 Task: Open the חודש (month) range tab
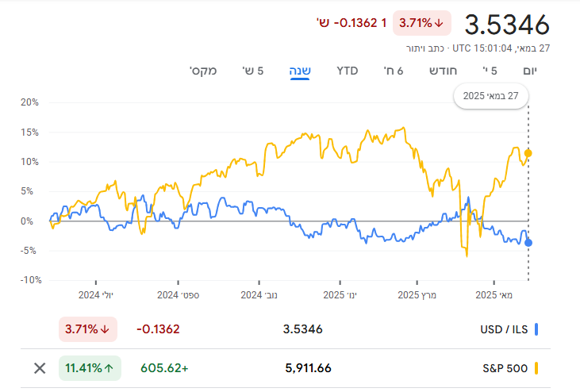[444, 71]
